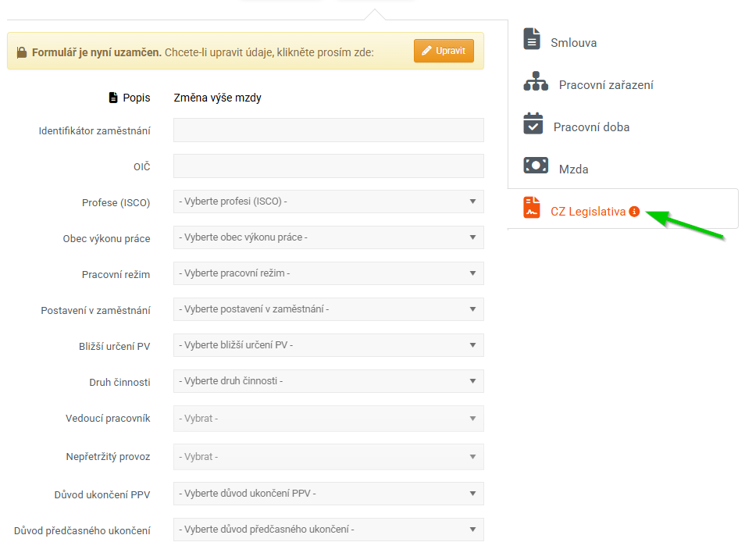Image resolution: width=745 pixels, height=560 pixels.
Task: Click the Popis document icon
Action: (x=113, y=98)
